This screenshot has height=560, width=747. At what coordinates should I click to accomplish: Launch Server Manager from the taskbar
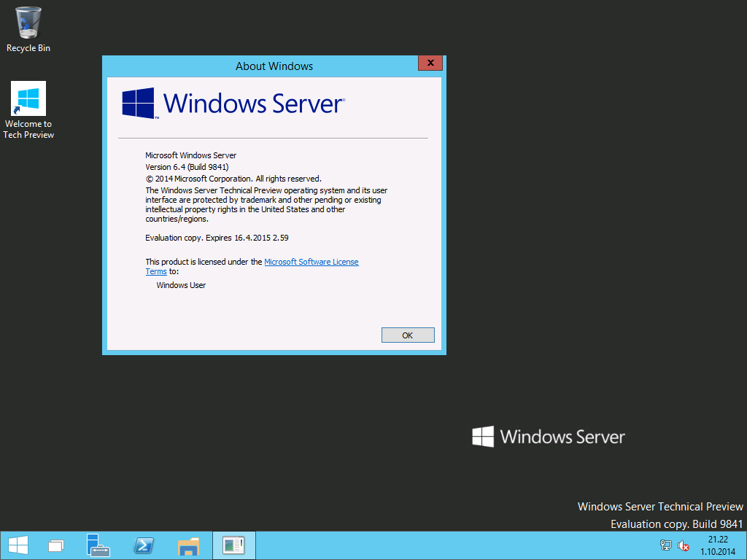98,545
